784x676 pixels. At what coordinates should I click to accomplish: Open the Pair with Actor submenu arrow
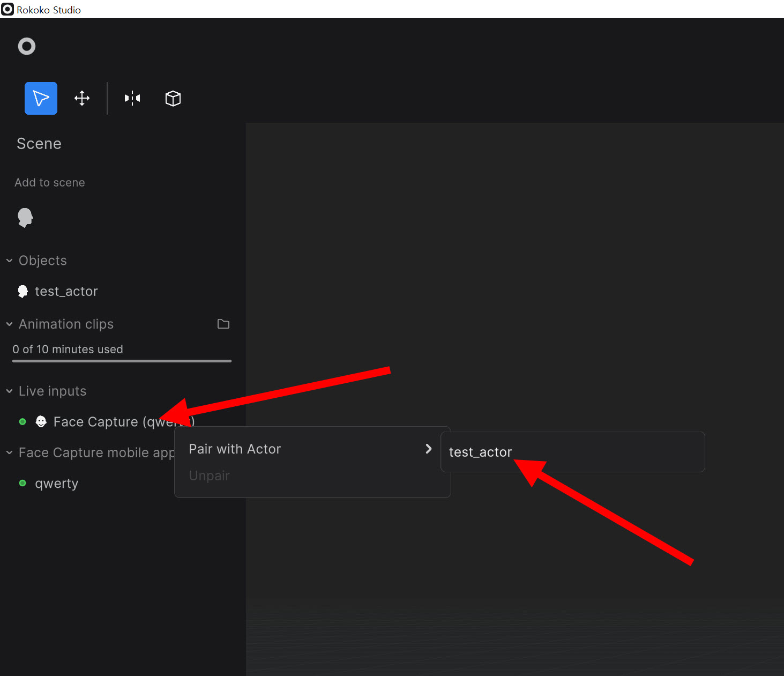pyautogui.click(x=428, y=449)
